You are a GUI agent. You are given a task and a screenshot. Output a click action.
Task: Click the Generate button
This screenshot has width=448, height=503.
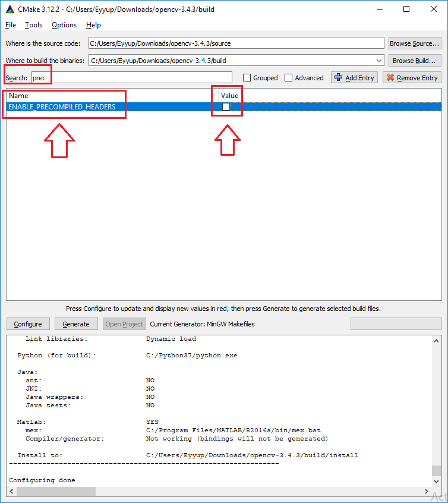click(x=76, y=324)
